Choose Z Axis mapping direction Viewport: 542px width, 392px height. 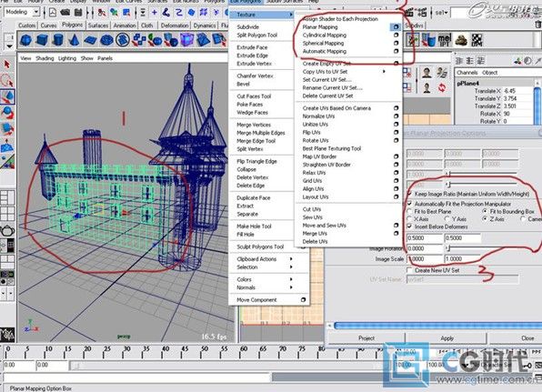pos(486,219)
